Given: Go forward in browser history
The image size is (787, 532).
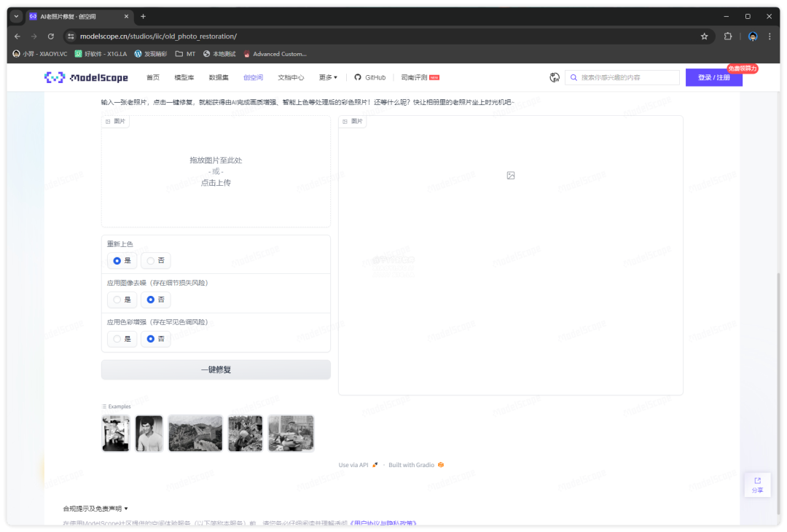Looking at the screenshot, I should (x=34, y=36).
